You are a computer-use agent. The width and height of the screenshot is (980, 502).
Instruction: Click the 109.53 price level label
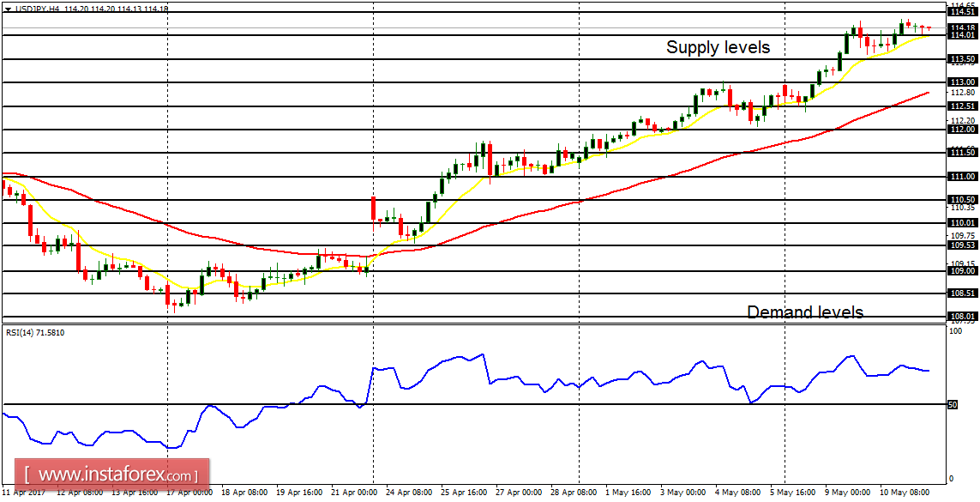(963, 245)
